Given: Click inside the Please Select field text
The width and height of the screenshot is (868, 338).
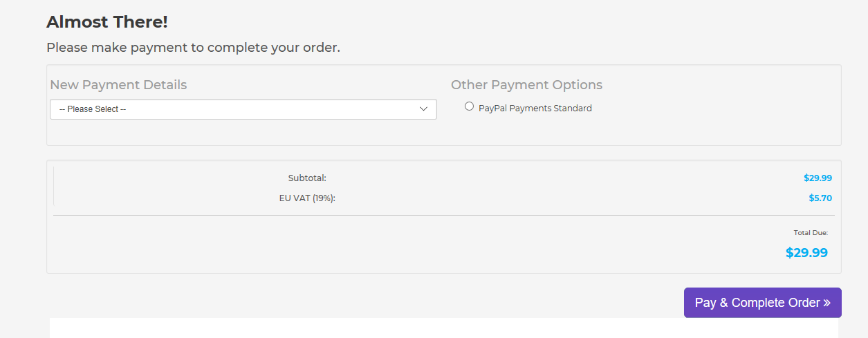Looking at the screenshot, I should click(x=93, y=109).
